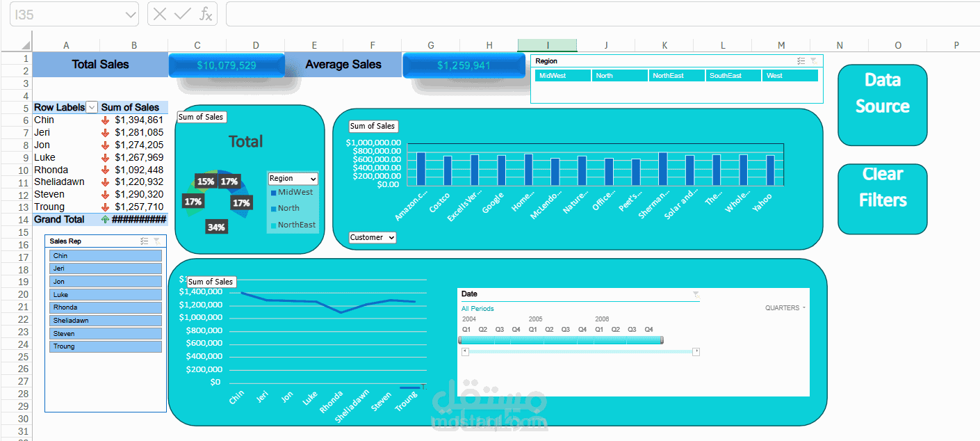The width and height of the screenshot is (980, 441).
Task: Filter by Steven in Sales Rep slicer
Action: click(106, 334)
